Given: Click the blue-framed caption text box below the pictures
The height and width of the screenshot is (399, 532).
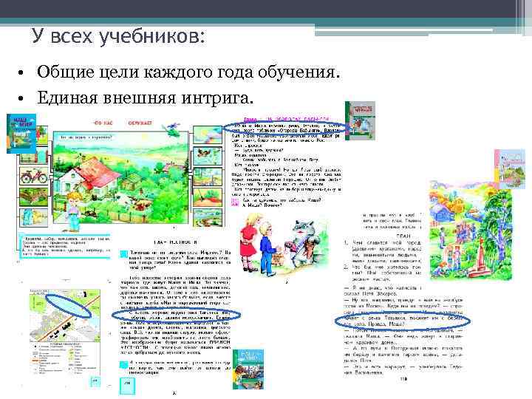Looking at the screenshot, I should tap(65, 245).
